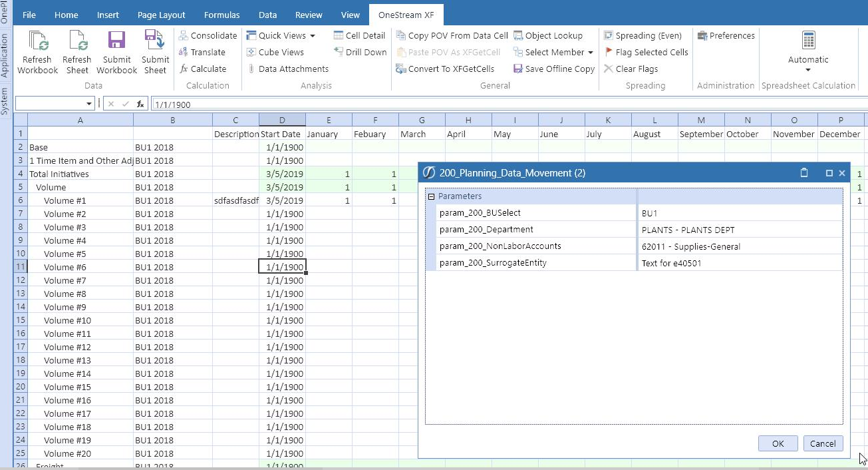Click the Submit Sheet icon

(155, 51)
